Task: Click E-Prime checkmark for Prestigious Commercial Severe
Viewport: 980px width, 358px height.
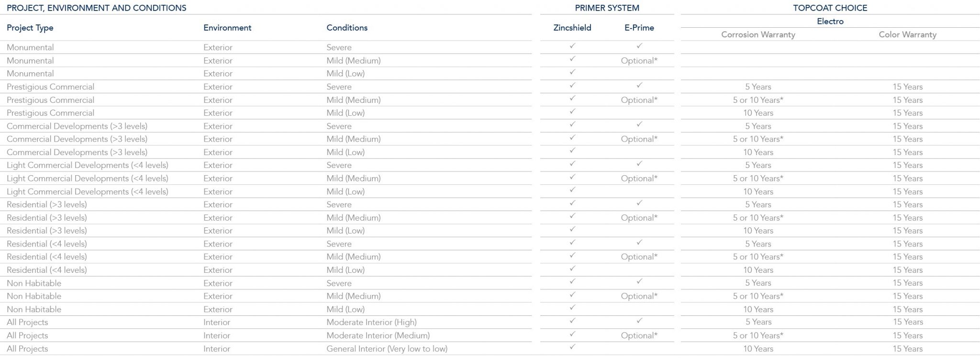Action: pos(639,85)
